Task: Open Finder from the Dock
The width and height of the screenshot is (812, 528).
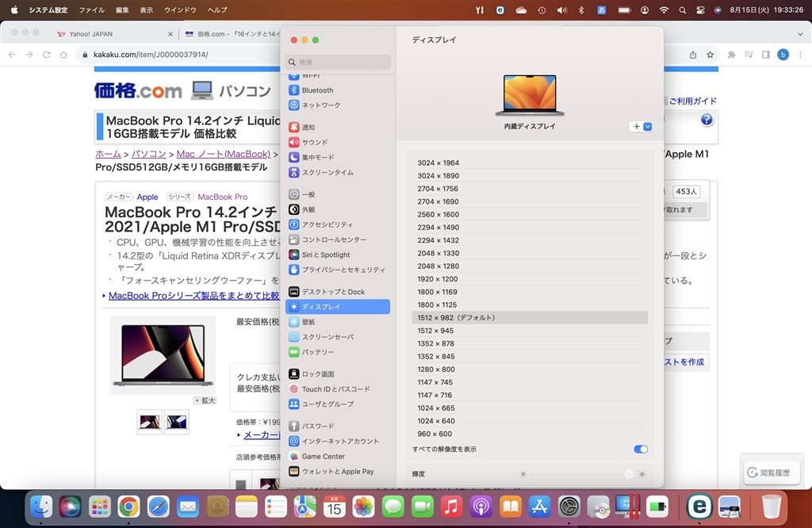Action: 41,507
